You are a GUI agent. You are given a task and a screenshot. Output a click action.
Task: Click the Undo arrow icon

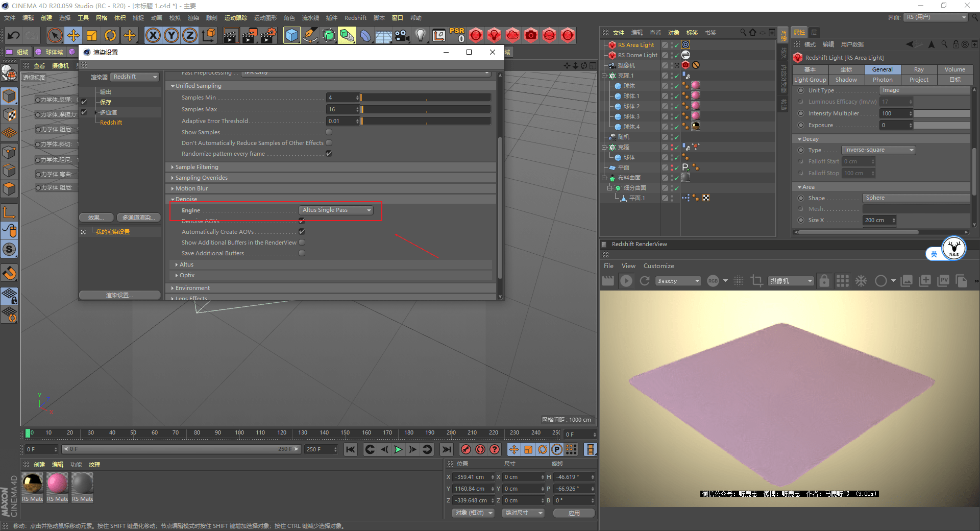(14, 35)
